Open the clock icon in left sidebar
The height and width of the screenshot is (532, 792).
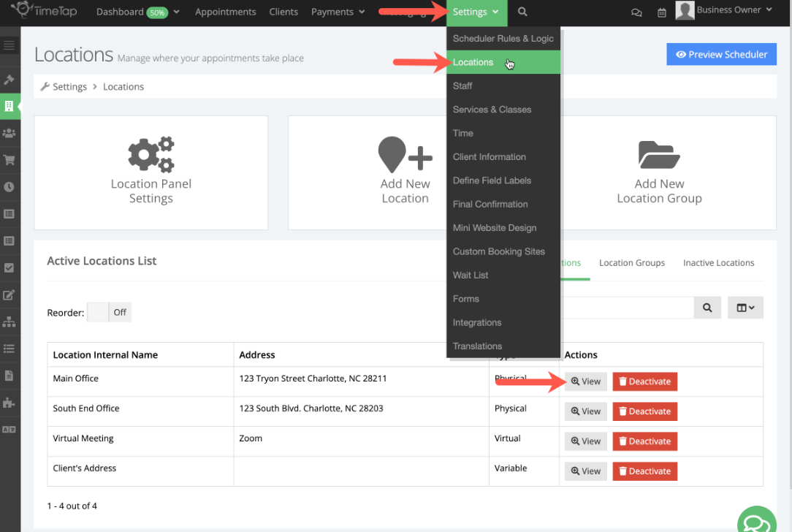9,186
